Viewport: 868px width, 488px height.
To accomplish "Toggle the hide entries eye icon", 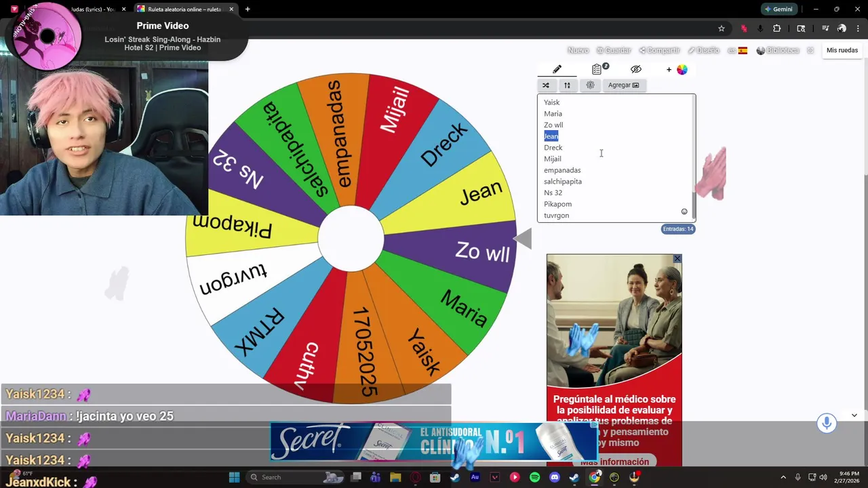I will coord(635,69).
